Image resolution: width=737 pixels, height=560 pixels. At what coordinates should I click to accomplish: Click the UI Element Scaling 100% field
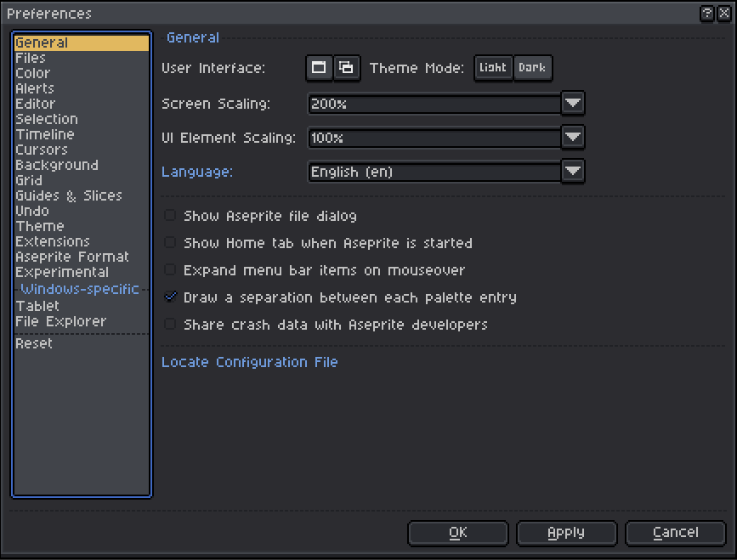coord(434,137)
